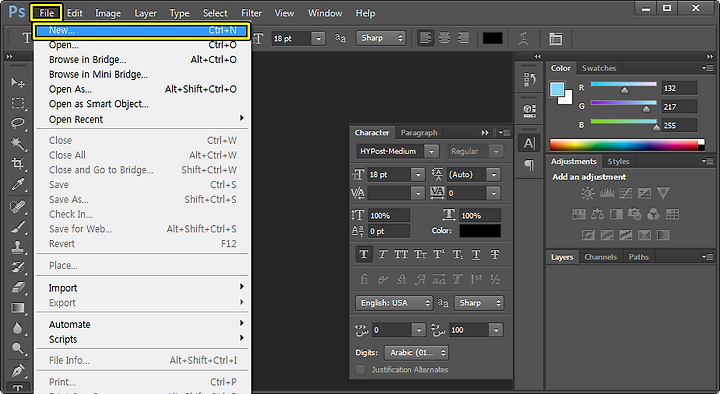The width and height of the screenshot is (720, 394).
Task: Toggle Faux Bold in Character panel
Action: click(x=364, y=254)
